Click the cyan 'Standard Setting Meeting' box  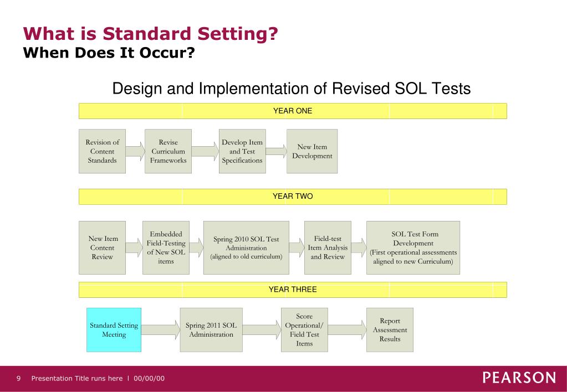point(114,330)
